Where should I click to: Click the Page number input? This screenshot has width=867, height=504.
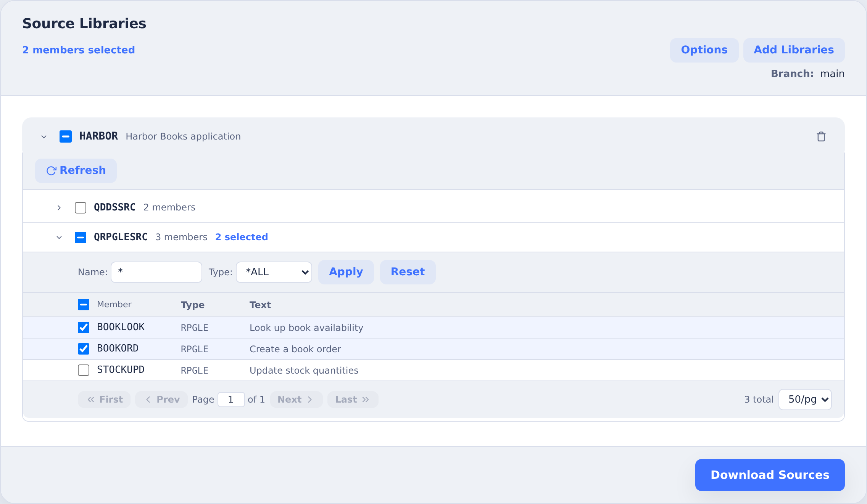tap(231, 400)
